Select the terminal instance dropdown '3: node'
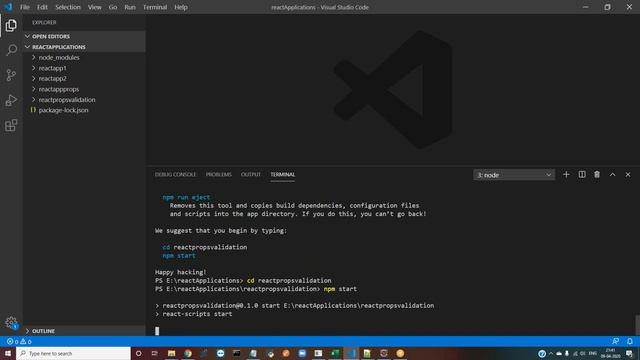This screenshot has width=640, height=360. point(514,175)
